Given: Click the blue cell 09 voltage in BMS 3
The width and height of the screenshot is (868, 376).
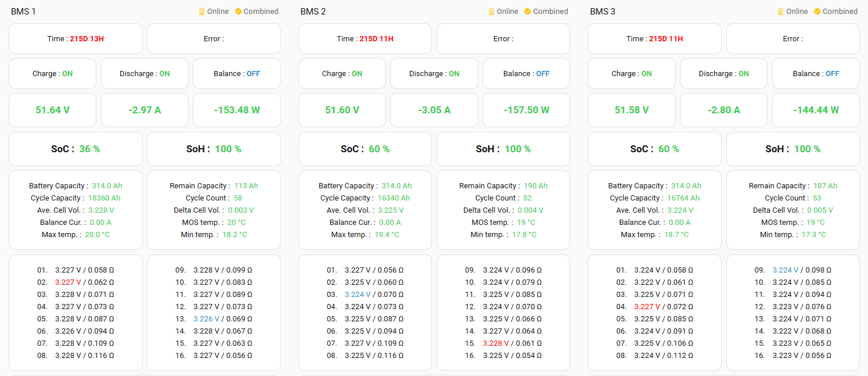Looking at the screenshot, I should [x=786, y=270].
